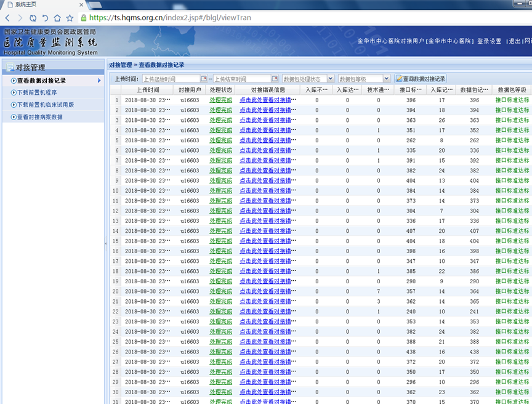Viewport: 532px width, 404px height.
Task: Open the calendar picker for 上传结束时间
Action: 275,79
